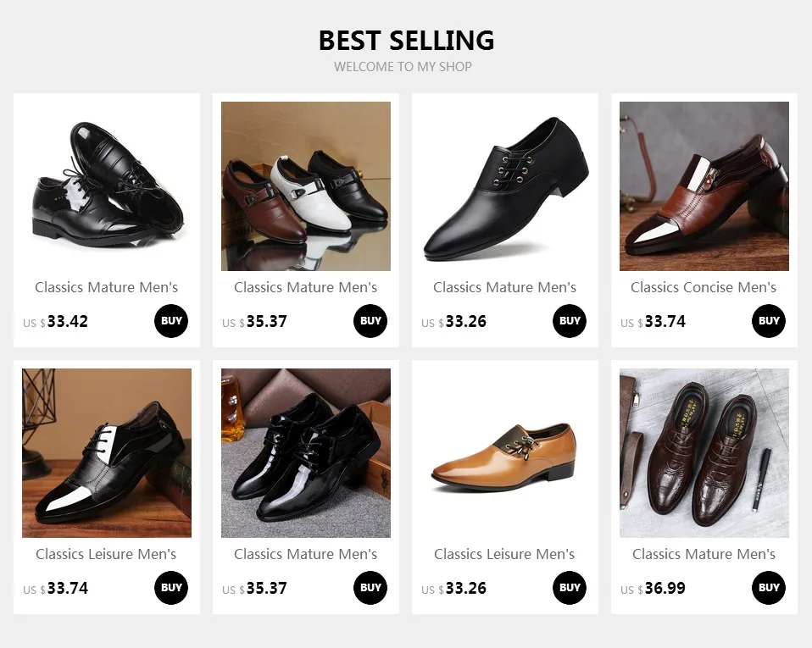Image resolution: width=812 pixels, height=648 pixels.
Task: Click BUY for the $33.42 black lace-up shoes
Action: pos(171,321)
